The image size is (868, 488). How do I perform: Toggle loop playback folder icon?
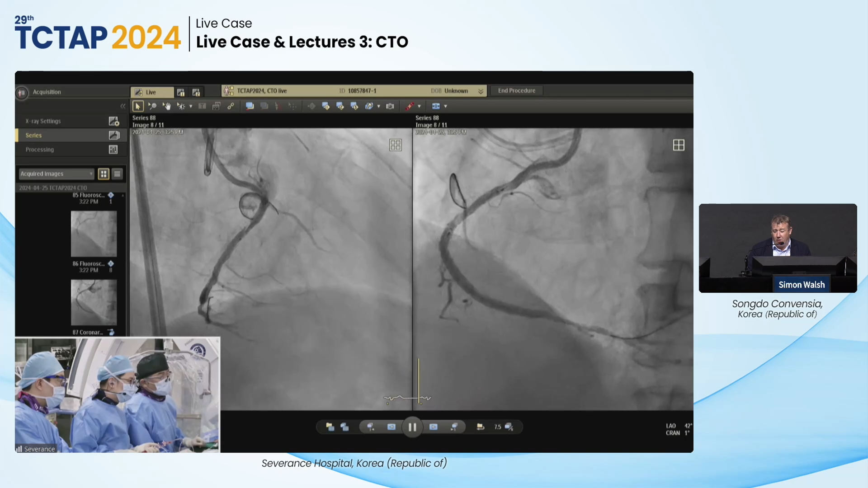481,427
